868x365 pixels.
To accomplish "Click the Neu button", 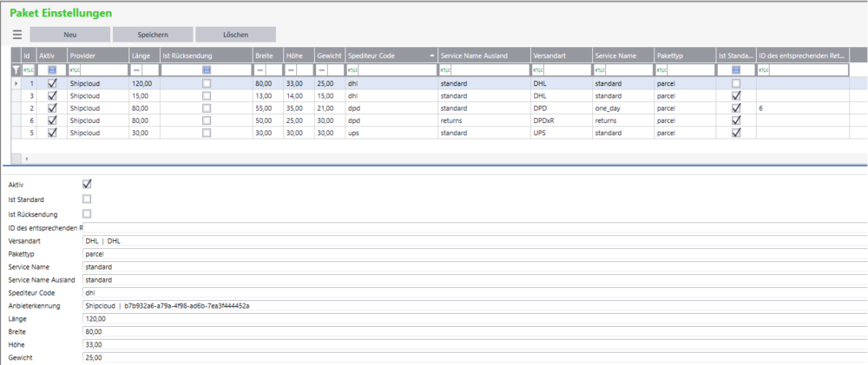I will click(69, 35).
